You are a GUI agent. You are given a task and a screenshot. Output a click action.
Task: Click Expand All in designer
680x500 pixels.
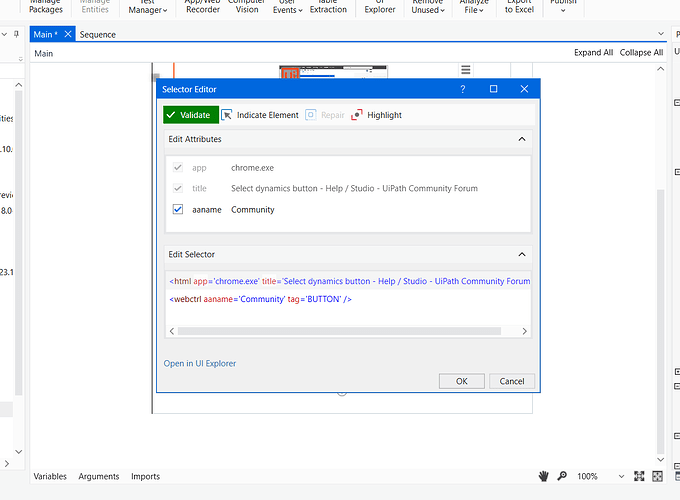click(593, 52)
